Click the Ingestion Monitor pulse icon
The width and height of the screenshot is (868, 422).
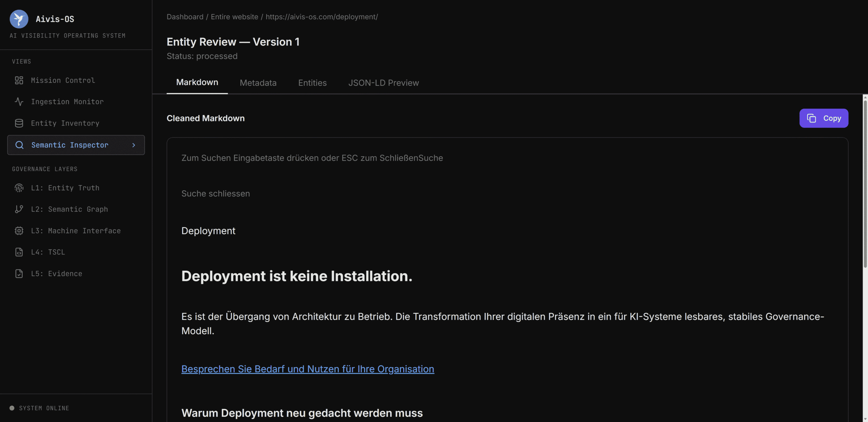[19, 102]
